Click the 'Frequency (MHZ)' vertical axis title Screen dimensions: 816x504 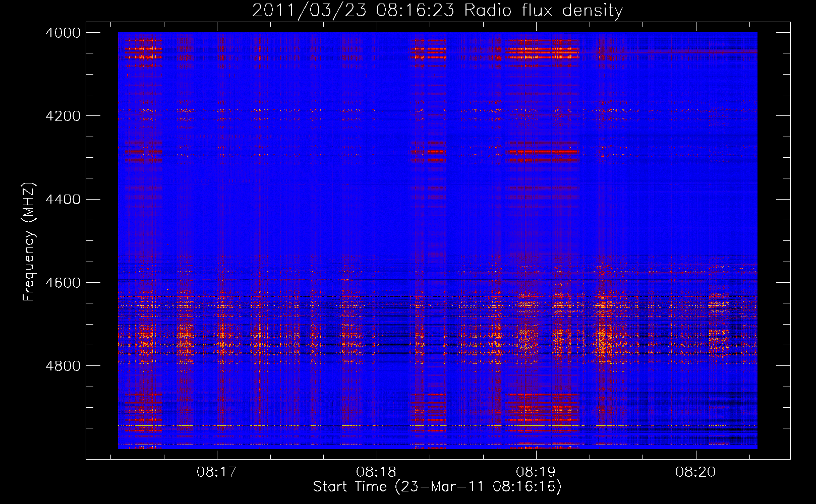pos(29,242)
